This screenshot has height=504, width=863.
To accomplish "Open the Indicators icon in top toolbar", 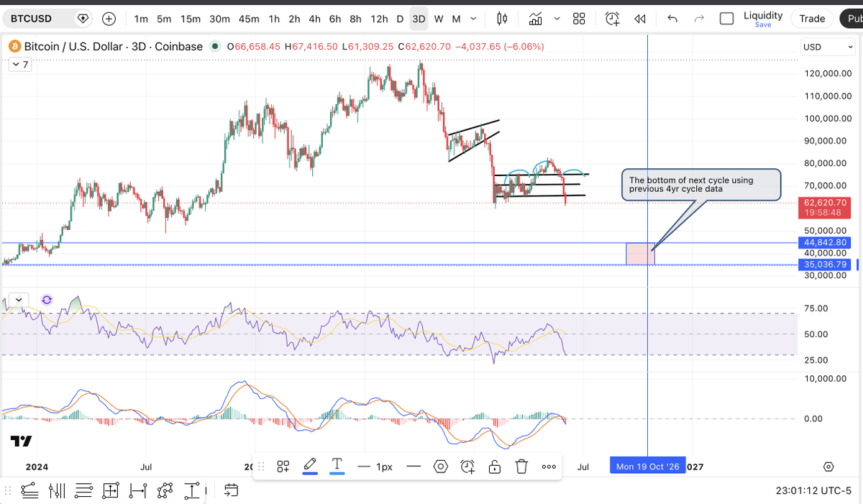I will (535, 19).
